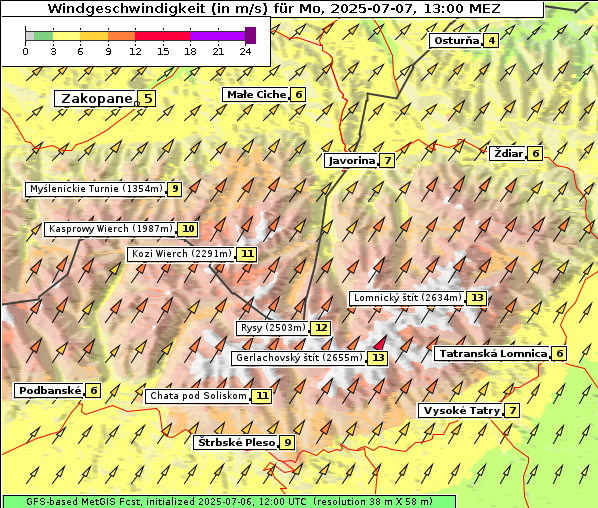The image size is (598, 508).
Task: Click Kasprowy Wierch wind value 10
Action: pyautogui.click(x=188, y=229)
